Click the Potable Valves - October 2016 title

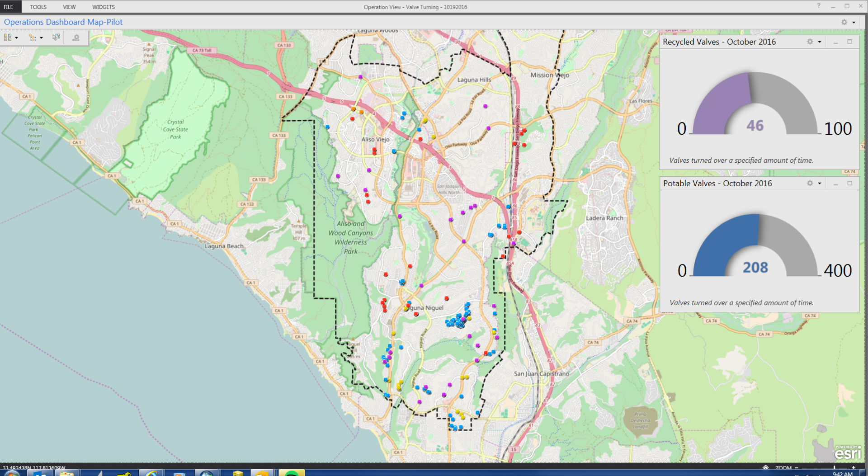pos(717,184)
